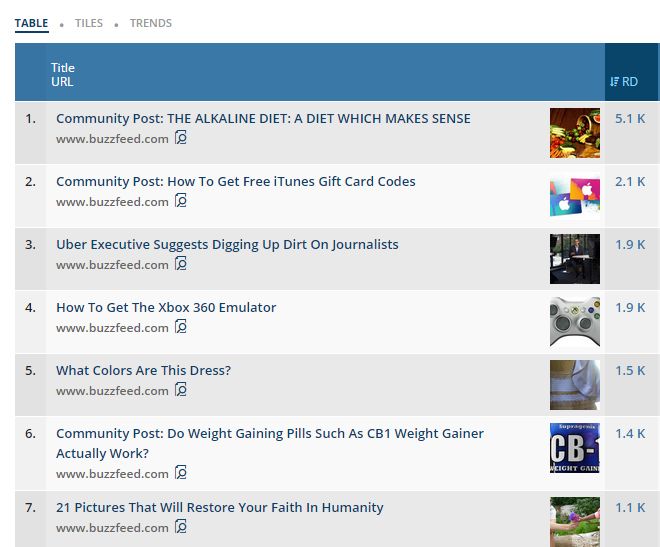Click the Title URL column header
This screenshot has width=660, height=547.
point(63,75)
